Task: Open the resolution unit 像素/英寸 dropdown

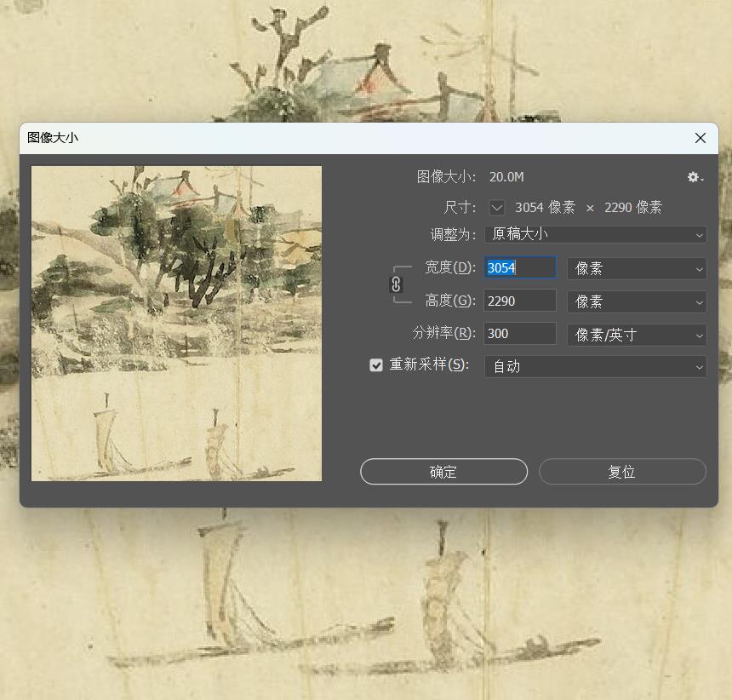Action: pos(637,335)
